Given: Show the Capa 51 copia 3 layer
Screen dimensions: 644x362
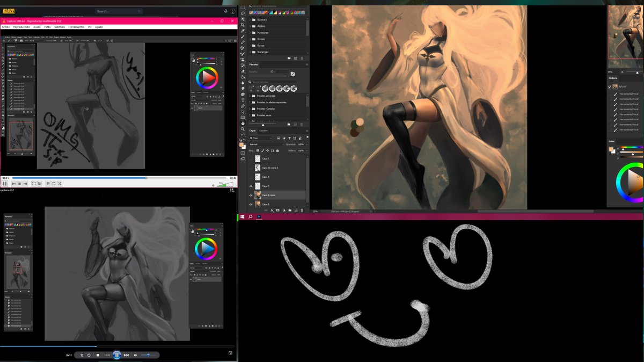Looking at the screenshot, I should point(251,168).
